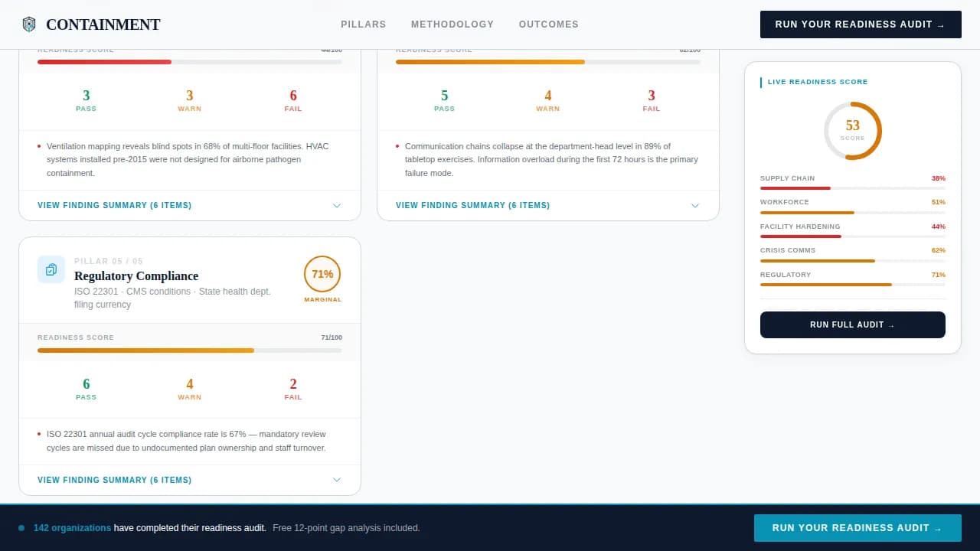Screen dimensions: 980x551
Task: Click the 71% marginal score badge
Action: click(x=322, y=274)
